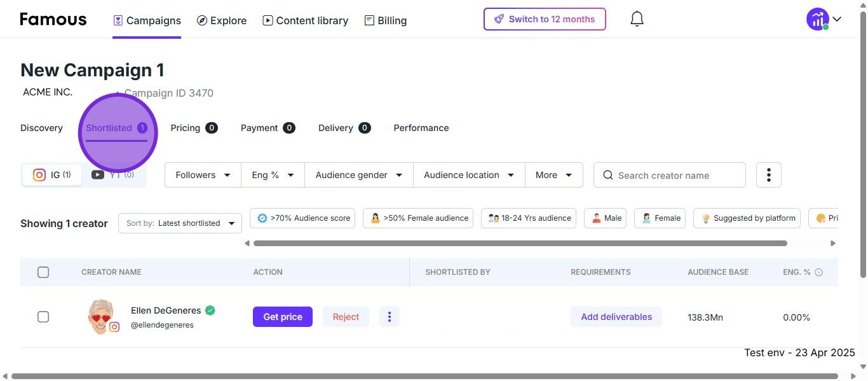Click the rocket icon in Switch button
The width and height of the screenshot is (868, 381).
coord(499,19)
